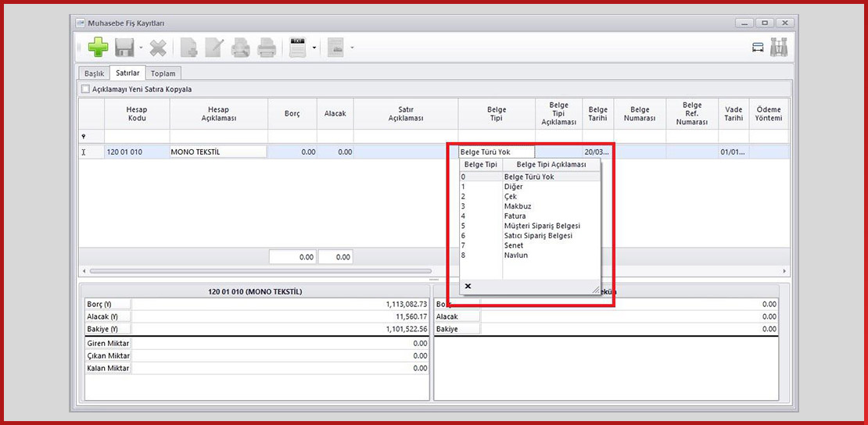Viewport: 868px width, 425px height.
Task: Toggle Açıklamayı Yeni Satıra Kopyala checkbox
Action: click(x=85, y=89)
